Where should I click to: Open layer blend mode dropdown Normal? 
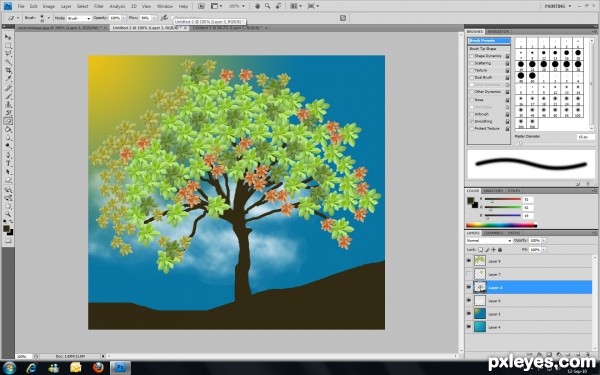[489, 241]
